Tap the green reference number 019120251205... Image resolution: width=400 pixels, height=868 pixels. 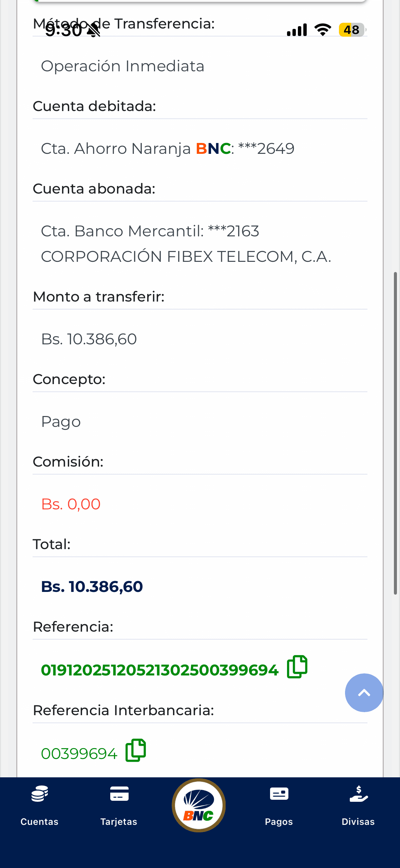click(x=159, y=670)
